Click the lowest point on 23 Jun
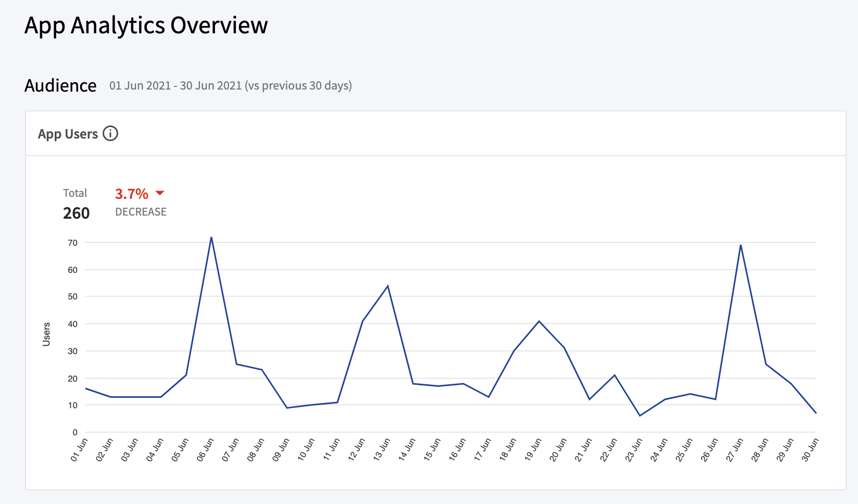 tap(640, 416)
